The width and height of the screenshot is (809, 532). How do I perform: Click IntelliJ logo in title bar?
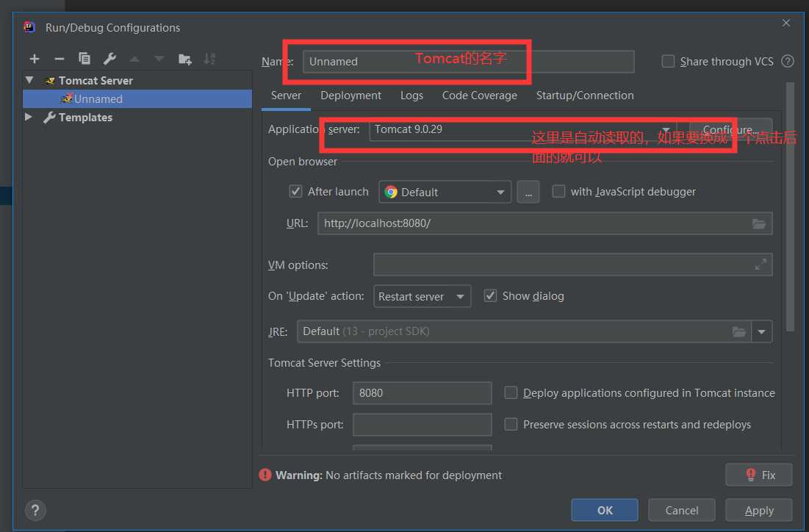tap(29, 27)
